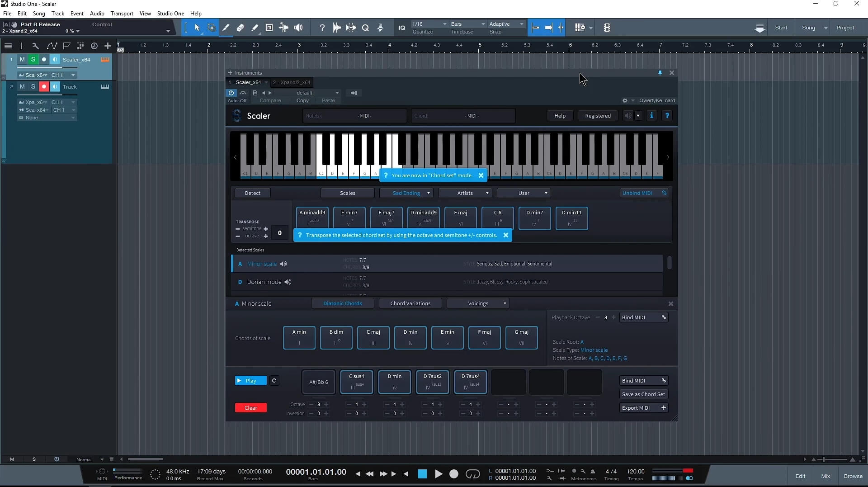Toggle global Solo S button at bottom left
This screenshot has height=487, width=868.
click(34, 459)
